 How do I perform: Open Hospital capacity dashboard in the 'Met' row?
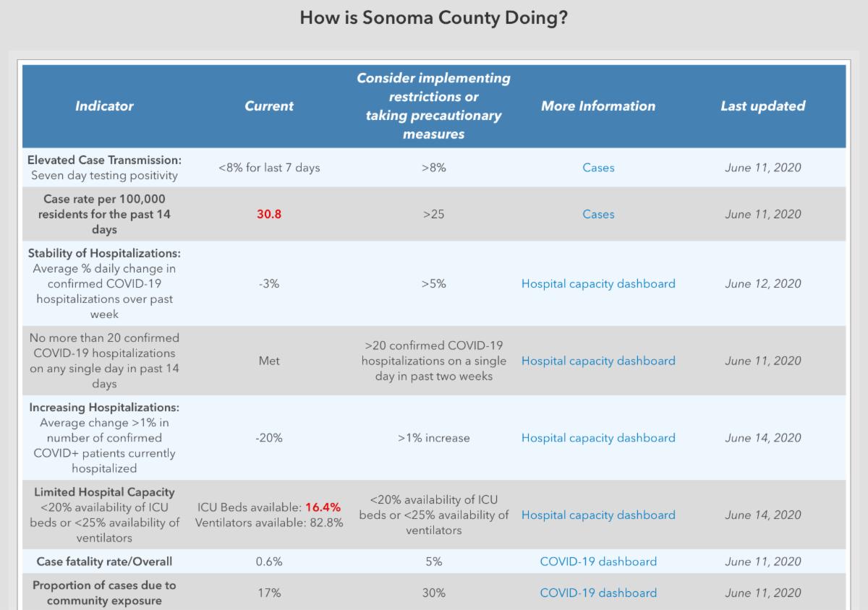tap(598, 361)
